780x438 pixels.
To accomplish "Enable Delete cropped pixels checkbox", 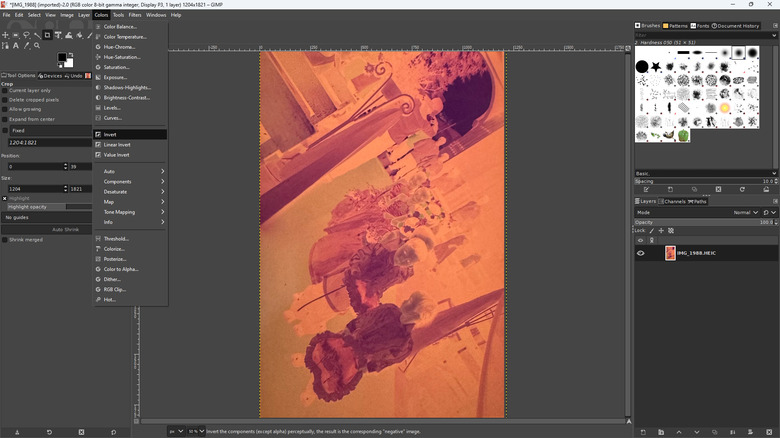I will 5,100.
